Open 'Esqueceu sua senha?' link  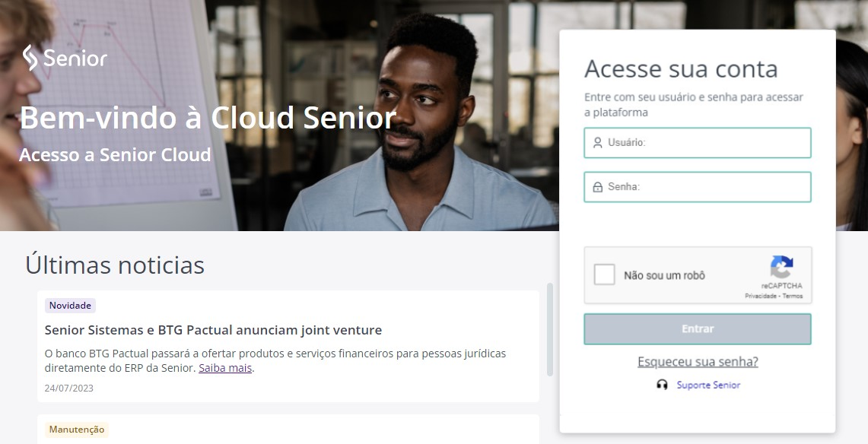pos(697,361)
